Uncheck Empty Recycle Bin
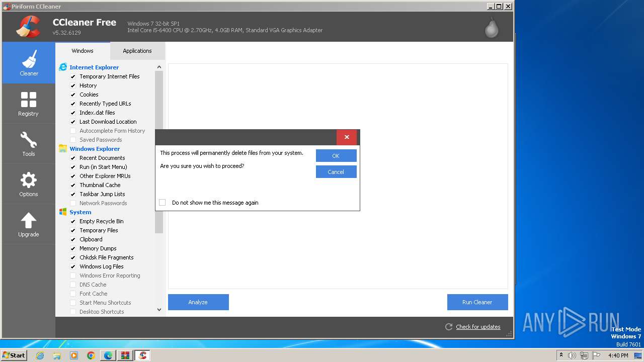Viewport: 644px width, 362px height. [73, 221]
